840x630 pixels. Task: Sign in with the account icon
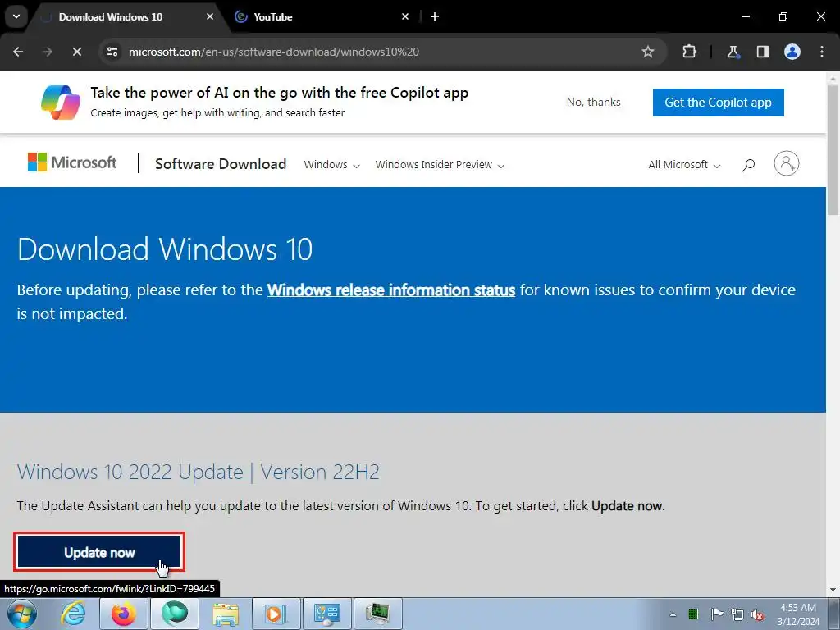[x=787, y=163]
